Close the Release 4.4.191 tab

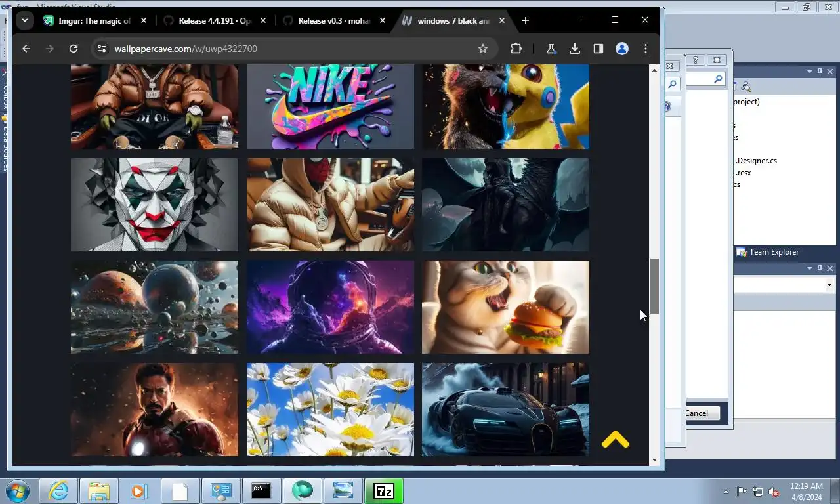pyautogui.click(x=263, y=20)
